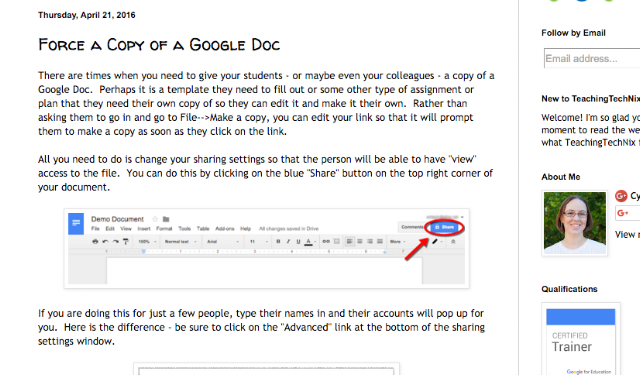Click the insert comment icon in the Docs toolbar
Image resolution: width=640 pixels, height=375 pixels.
click(x=337, y=242)
